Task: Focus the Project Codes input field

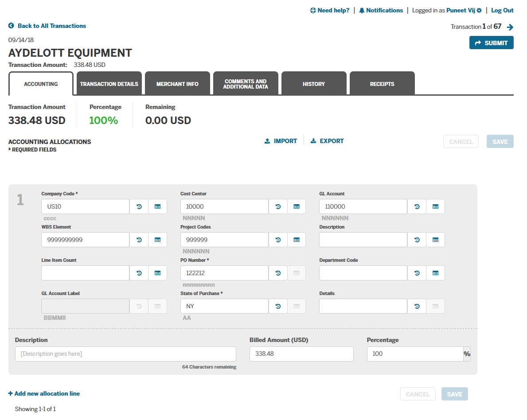Action: pos(225,240)
